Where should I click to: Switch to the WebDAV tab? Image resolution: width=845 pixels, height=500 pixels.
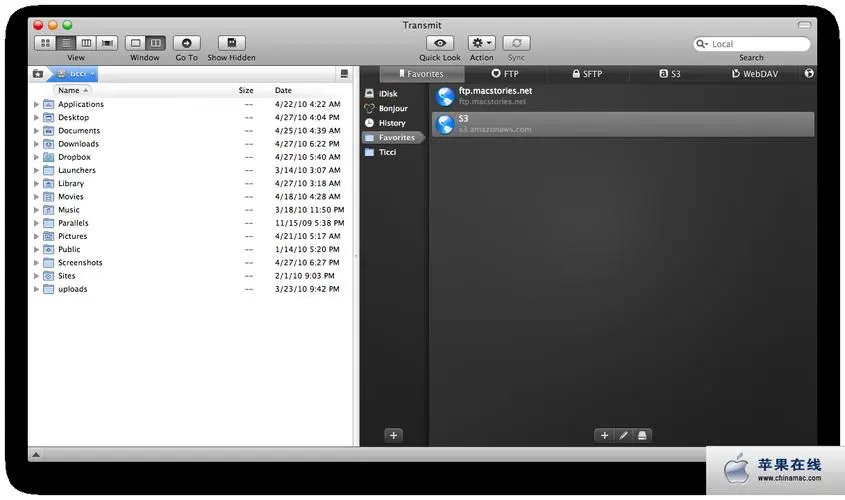coord(754,74)
